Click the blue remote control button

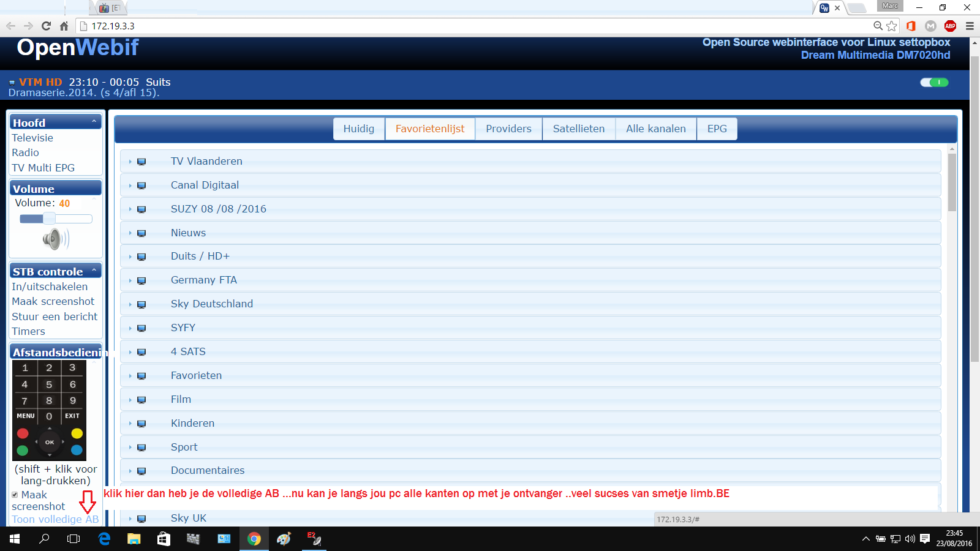(77, 450)
